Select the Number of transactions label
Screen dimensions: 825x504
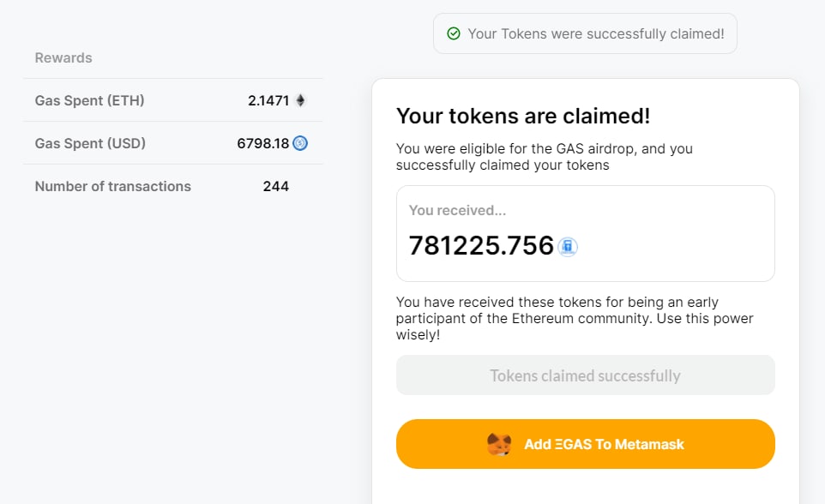pos(112,186)
